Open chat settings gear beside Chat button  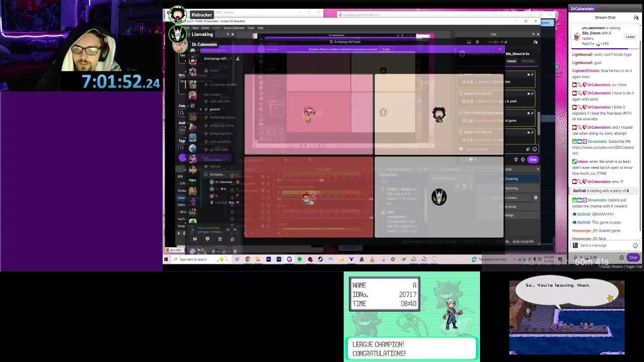point(621,257)
